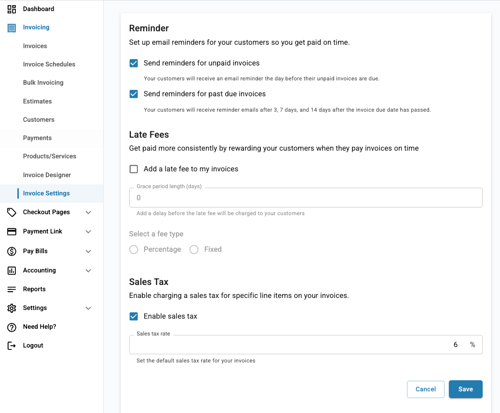
Task: Click the Sales Tax heading
Action: pos(149,282)
